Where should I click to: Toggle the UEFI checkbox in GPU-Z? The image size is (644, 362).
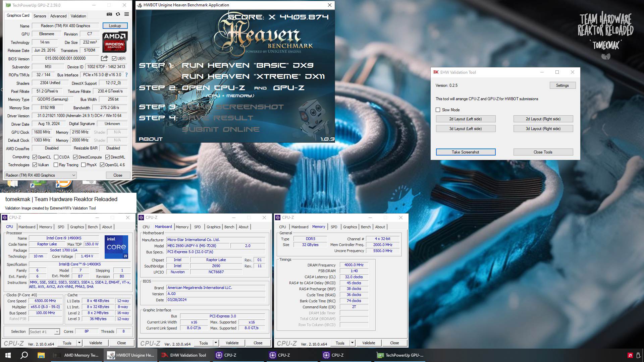(114, 59)
